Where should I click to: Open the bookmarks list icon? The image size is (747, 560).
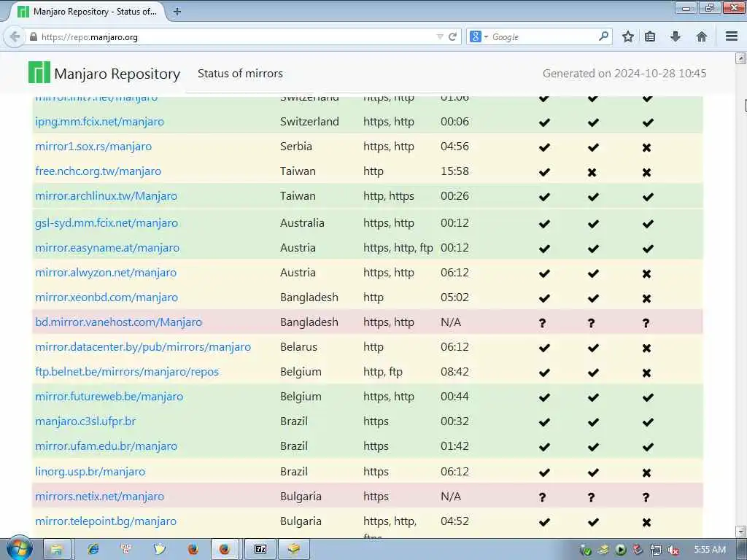pos(650,36)
